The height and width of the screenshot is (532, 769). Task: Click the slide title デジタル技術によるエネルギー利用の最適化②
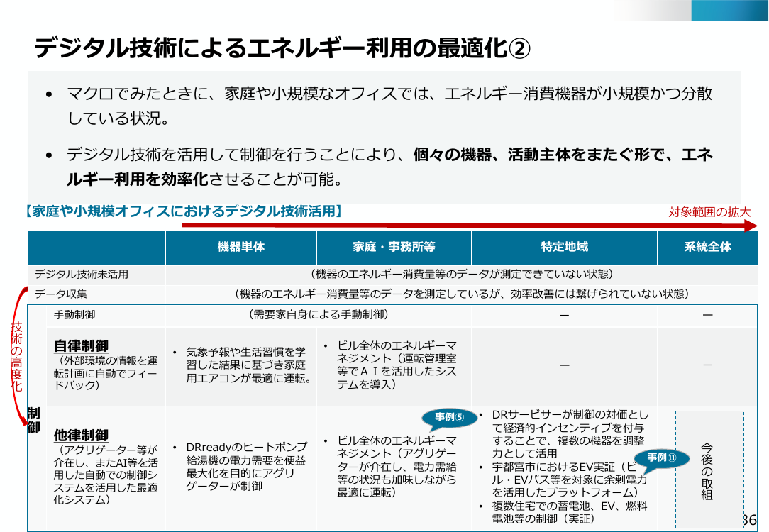(282, 48)
